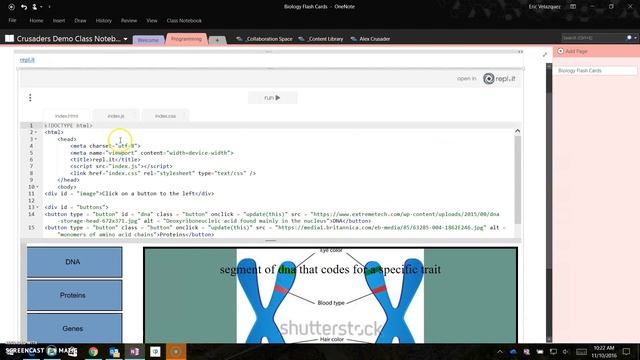Click into the OneNote search box
This screenshot has width=640, height=360.
593,38
